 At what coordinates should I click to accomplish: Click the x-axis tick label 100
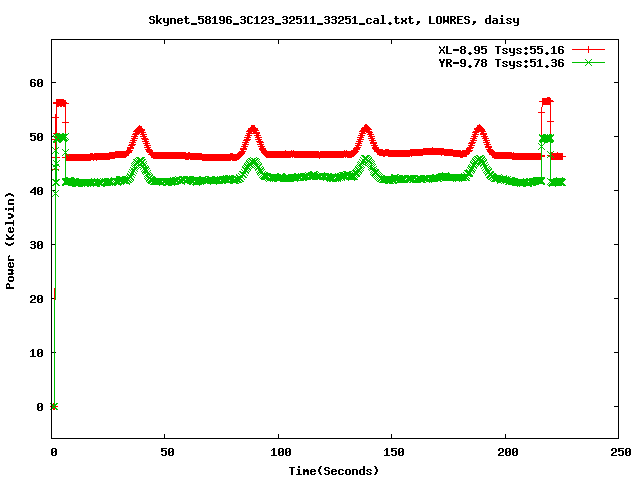pos(281,452)
